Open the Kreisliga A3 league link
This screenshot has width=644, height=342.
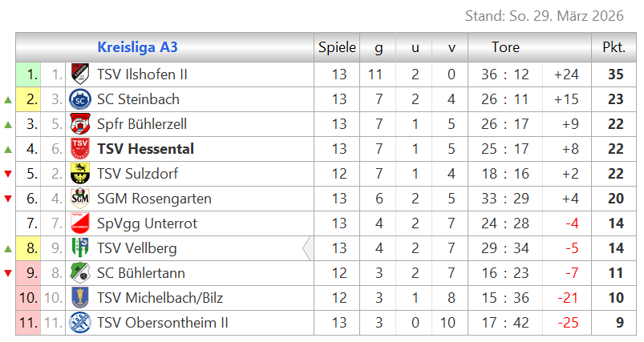click(137, 47)
